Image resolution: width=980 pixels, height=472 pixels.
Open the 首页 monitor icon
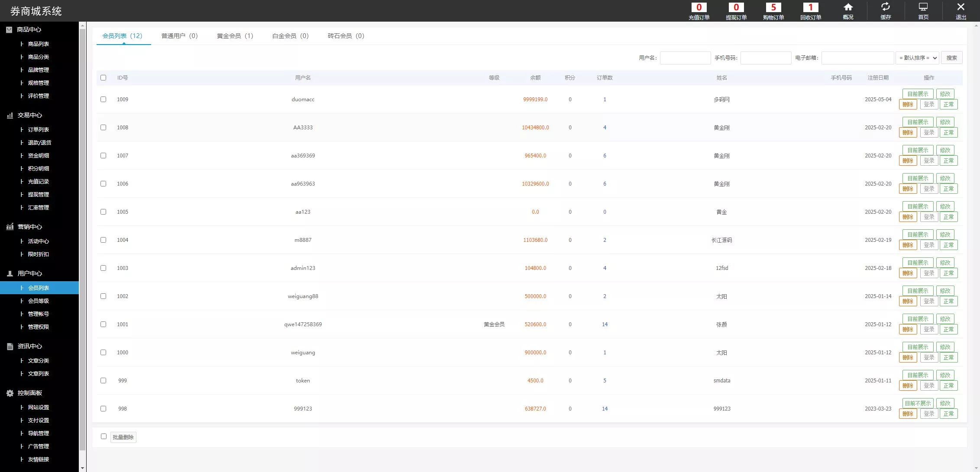[923, 7]
